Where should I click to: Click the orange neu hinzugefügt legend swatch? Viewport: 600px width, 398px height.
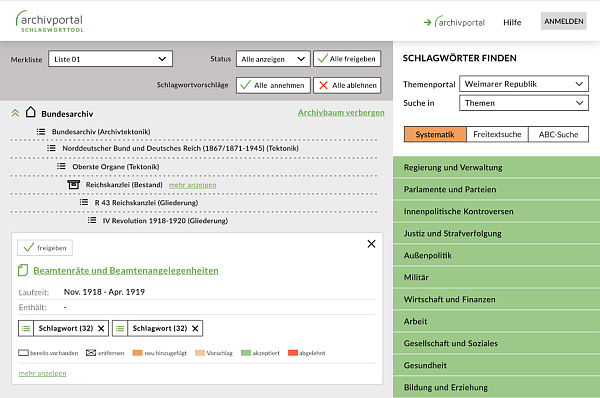tap(137, 353)
